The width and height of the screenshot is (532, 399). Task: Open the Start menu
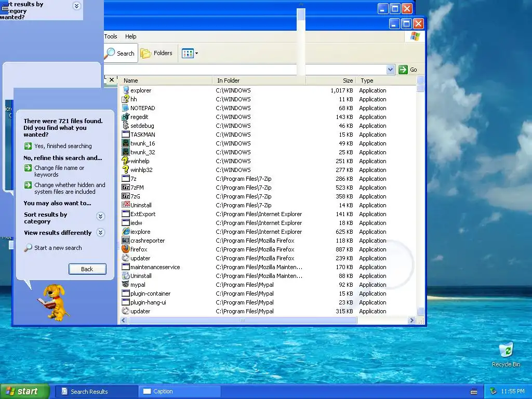coord(24,391)
